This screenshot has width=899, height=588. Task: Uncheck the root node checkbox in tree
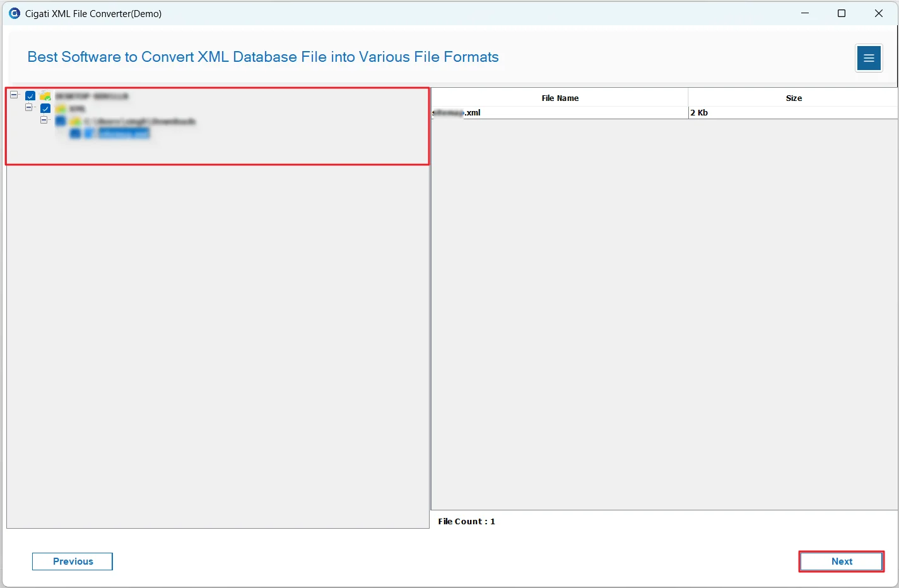(x=30, y=96)
